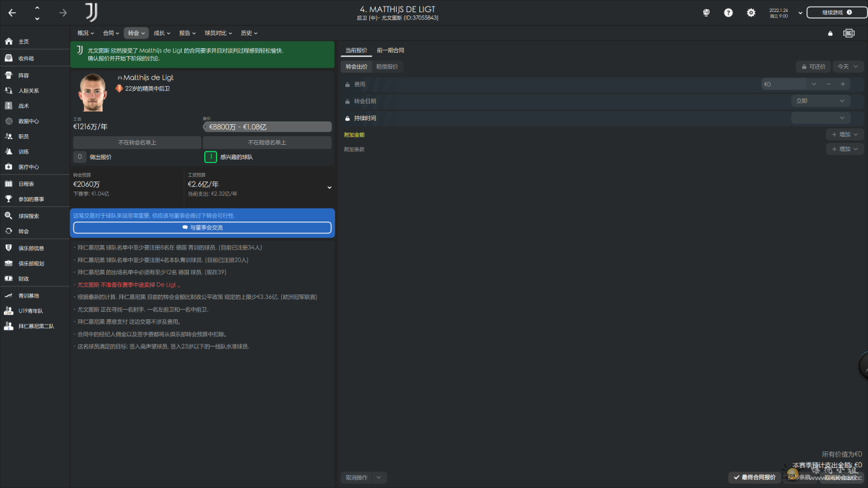868x488 pixels.
Task: Open the 青训基地 development centre sidebar item
Action: pyautogui.click(x=35, y=296)
